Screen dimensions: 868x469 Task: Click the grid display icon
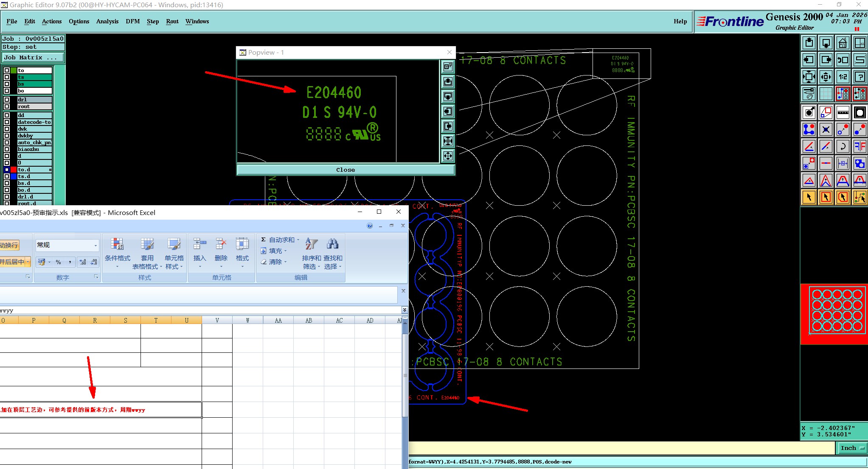(x=826, y=93)
